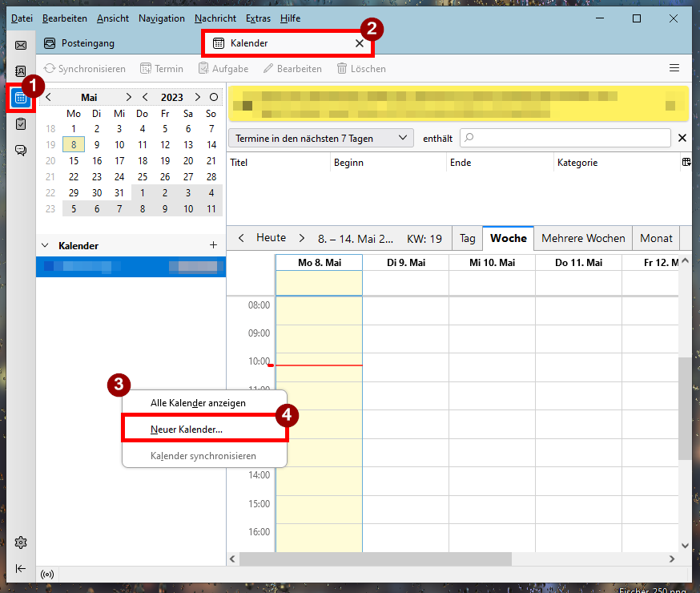Select 'Neuer Kalender...' in context menu
700x593 pixels.
click(x=187, y=430)
